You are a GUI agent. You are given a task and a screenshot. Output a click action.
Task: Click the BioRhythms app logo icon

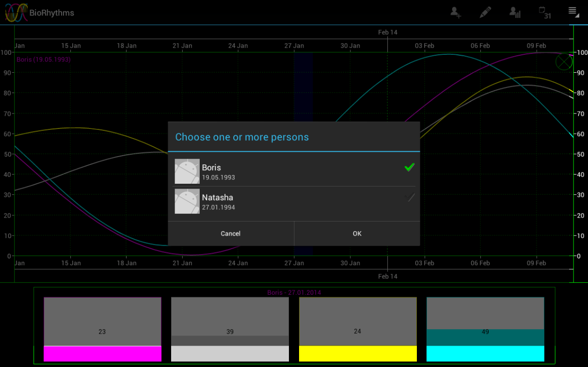click(16, 13)
